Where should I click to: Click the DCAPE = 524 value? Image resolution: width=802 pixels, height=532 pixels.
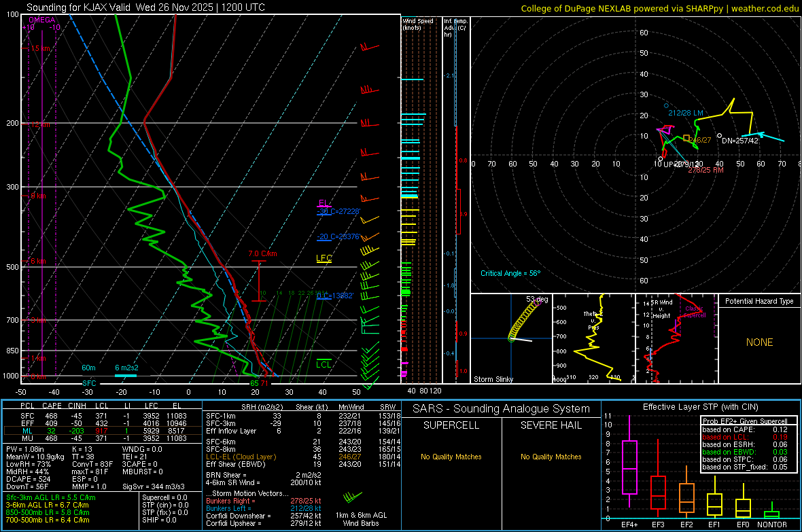coord(28,479)
